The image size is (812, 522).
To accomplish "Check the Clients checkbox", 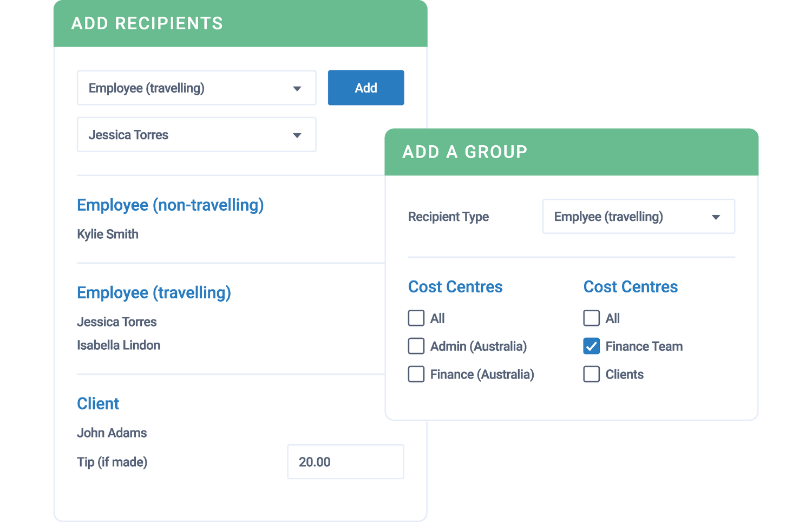I will pos(591,374).
